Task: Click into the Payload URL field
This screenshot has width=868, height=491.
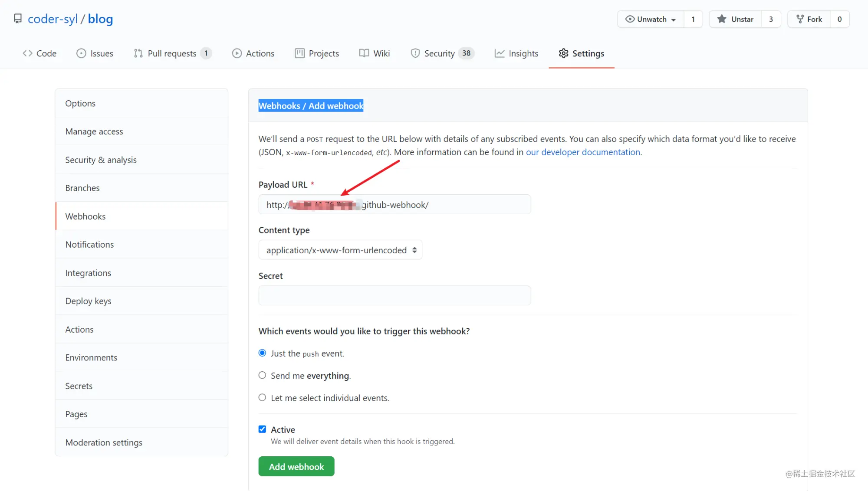Action: click(395, 204)
